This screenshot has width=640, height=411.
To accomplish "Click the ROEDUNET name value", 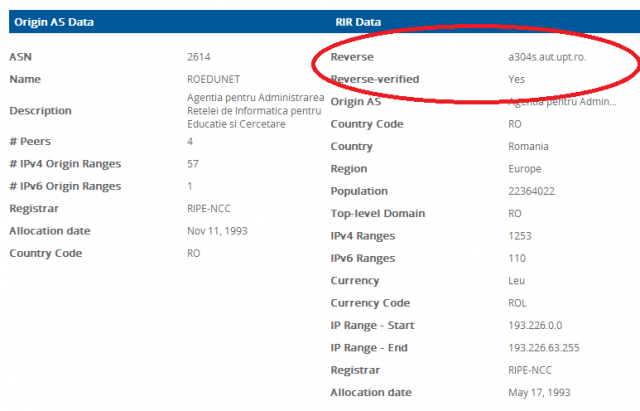I will tap(213, 79).
